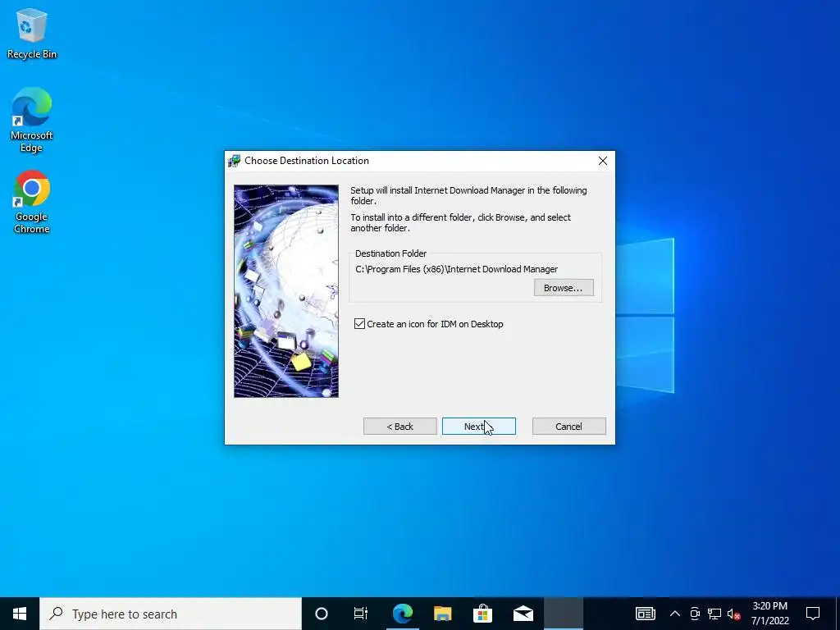Click the muted volume tray icon
840x630 pixels.
click(x=734, y=614)
